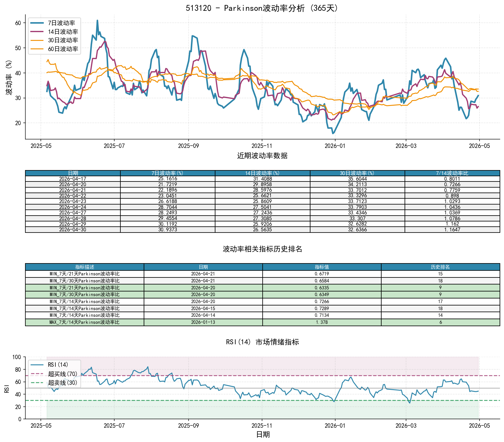Select the date cell 2026-04-22
Viewport: 504px width, 442px height.
click(x=73, y=196)
